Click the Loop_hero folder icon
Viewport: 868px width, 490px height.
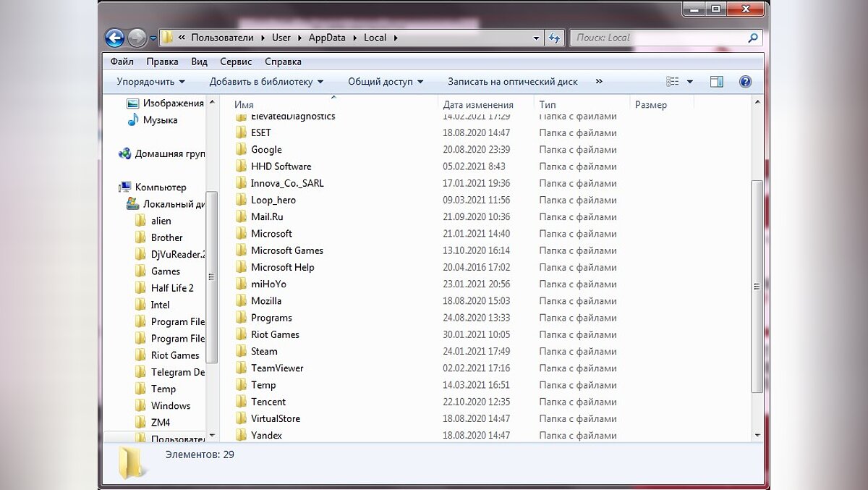241,200
